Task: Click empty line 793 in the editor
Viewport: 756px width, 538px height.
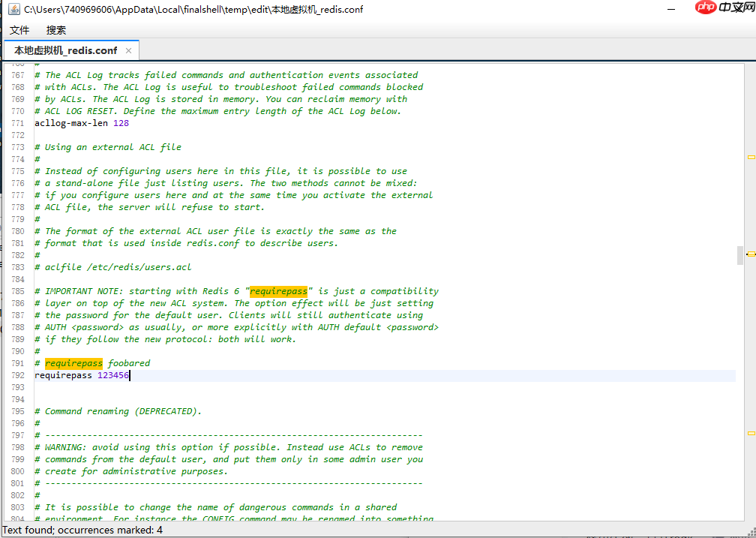Action: point(225,387)
